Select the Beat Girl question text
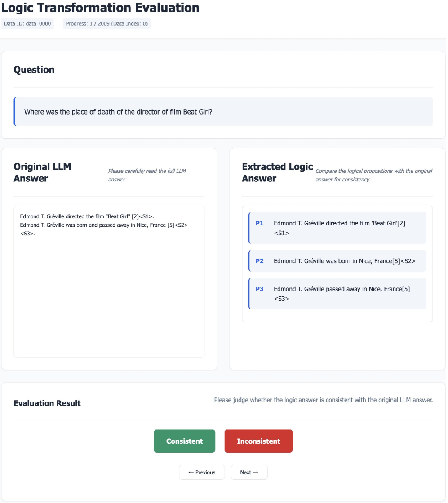 118,112
